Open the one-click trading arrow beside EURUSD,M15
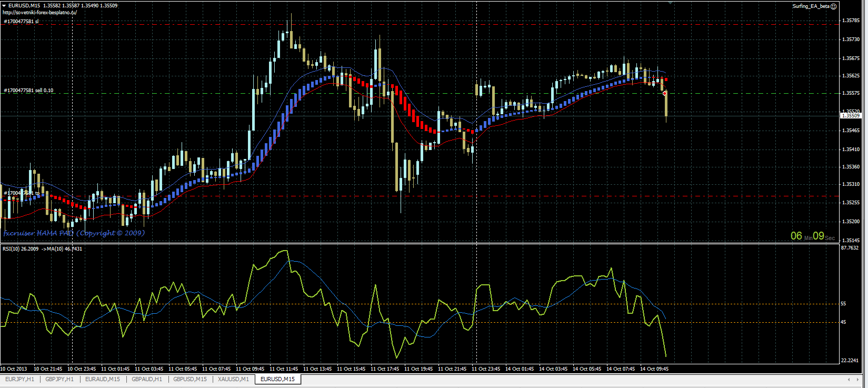Viewport: 868px width, 388px height. [x=4, y=6]
